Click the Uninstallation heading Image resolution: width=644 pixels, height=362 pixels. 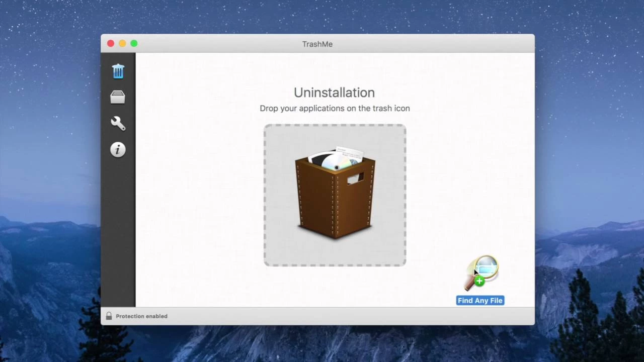click(x=334, y=93)
